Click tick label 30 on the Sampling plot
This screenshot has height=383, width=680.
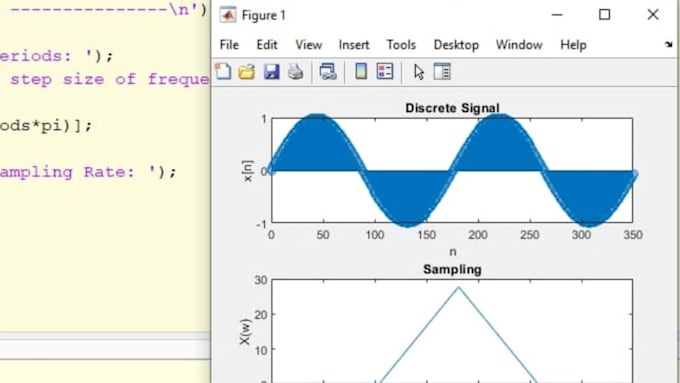261,280
